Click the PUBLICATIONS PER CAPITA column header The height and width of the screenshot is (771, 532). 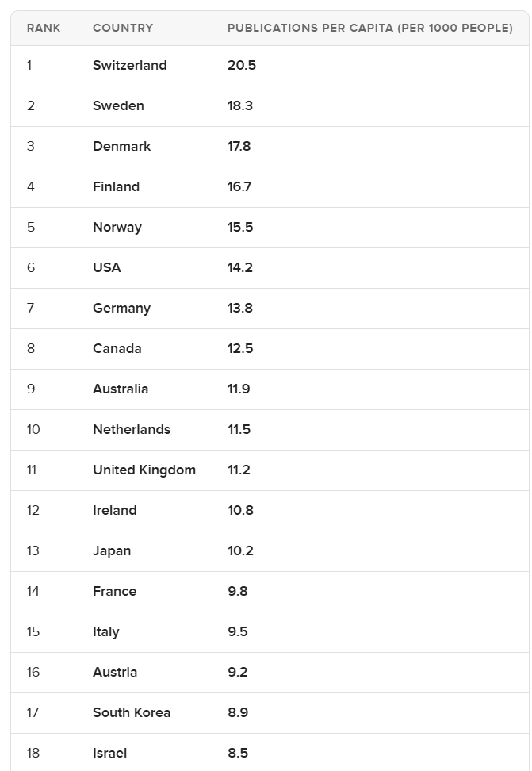[x=369, y=28]
